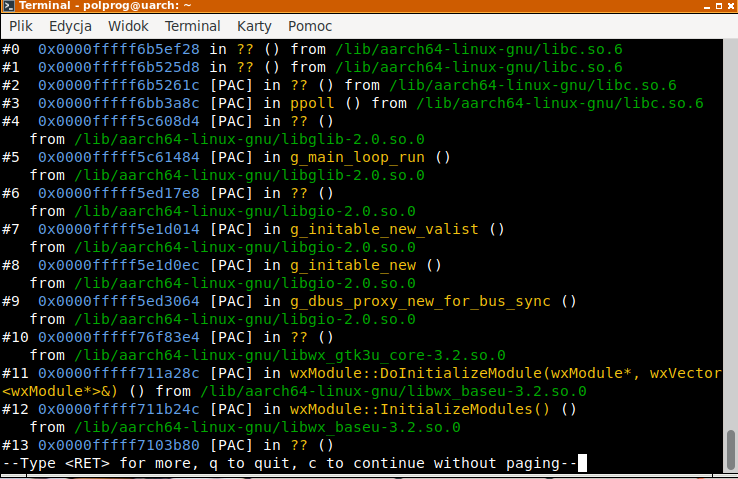The width and height of the screenshot is (738, 479).
Task: Maximize the Terminal window
Action: [x=719, y=6]
